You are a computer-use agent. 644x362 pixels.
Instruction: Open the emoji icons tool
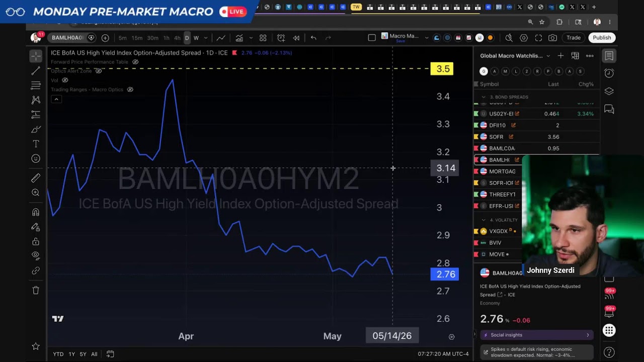coord(36,158)
